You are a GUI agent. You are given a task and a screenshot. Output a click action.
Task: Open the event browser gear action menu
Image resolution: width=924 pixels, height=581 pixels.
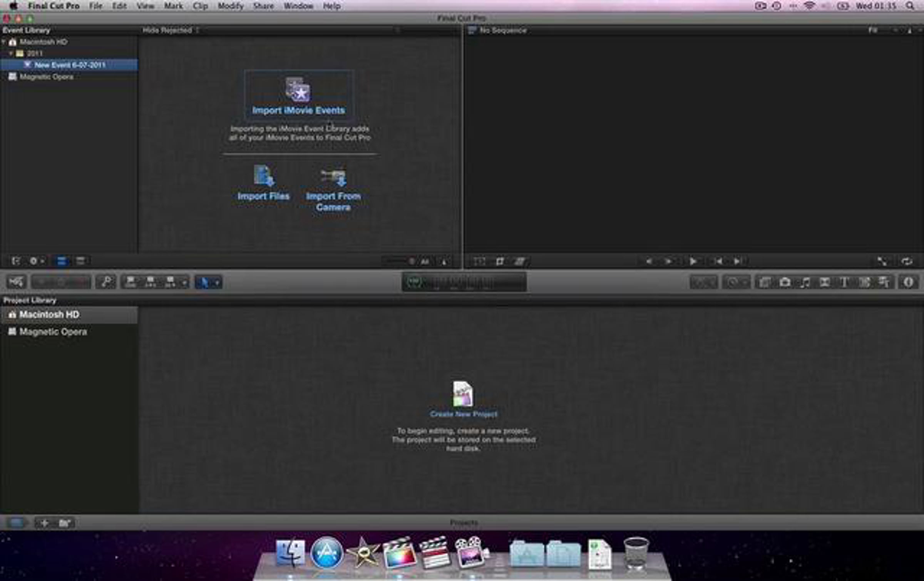[36, 261]
